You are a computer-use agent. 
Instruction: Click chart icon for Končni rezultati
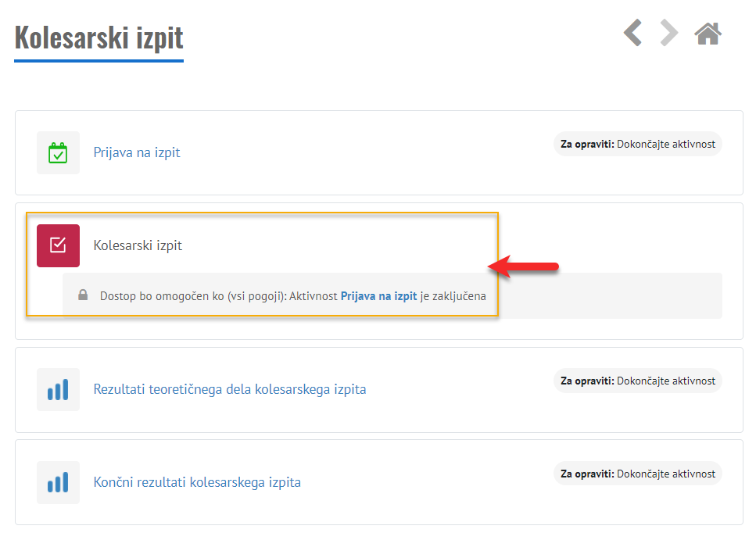click(58, 482)
